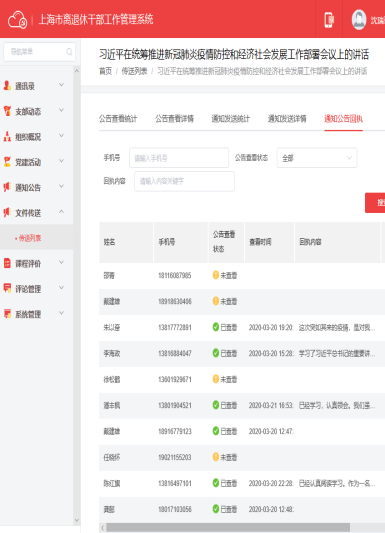
Task: Expand the 系统管理 menu chevron
Action: (x=62, y=313)
